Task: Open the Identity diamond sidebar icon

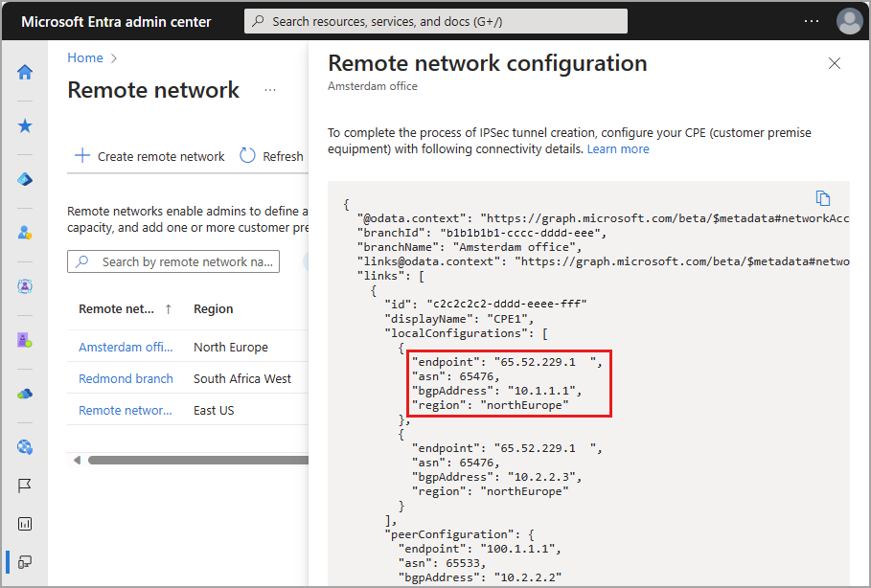Action: [x=25, y=179]
